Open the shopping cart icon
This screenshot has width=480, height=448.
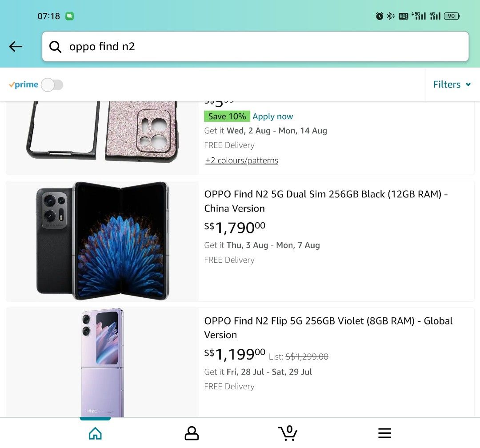coord(288,432)
